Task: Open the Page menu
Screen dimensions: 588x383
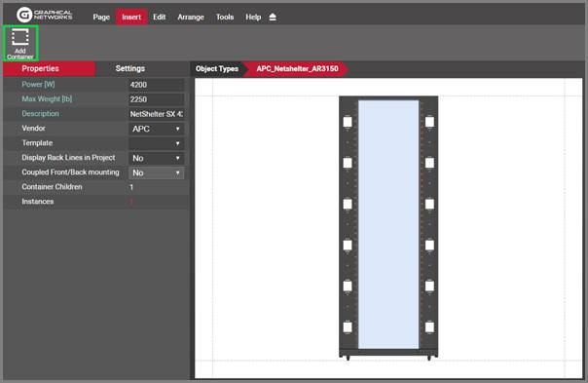Action: (x=101, y=17)
